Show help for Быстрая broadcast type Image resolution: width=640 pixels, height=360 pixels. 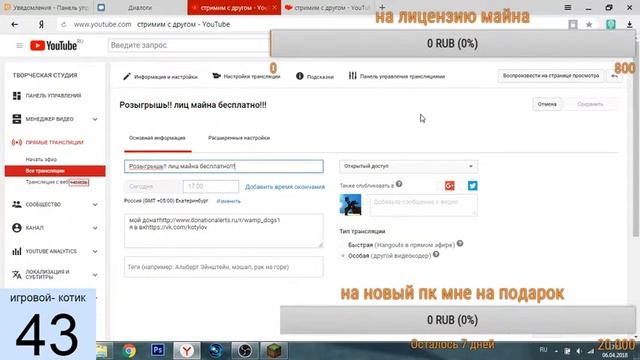pos(460,244)
